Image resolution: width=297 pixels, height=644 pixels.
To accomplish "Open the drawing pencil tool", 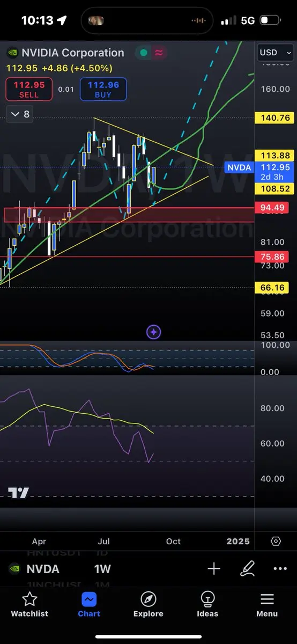I will point(247,569).
